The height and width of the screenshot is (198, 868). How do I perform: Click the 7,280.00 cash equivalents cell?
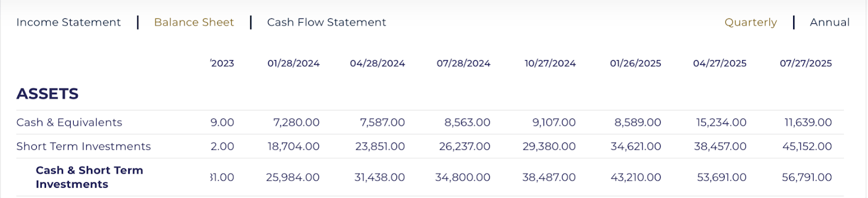(x=296, y=123)
